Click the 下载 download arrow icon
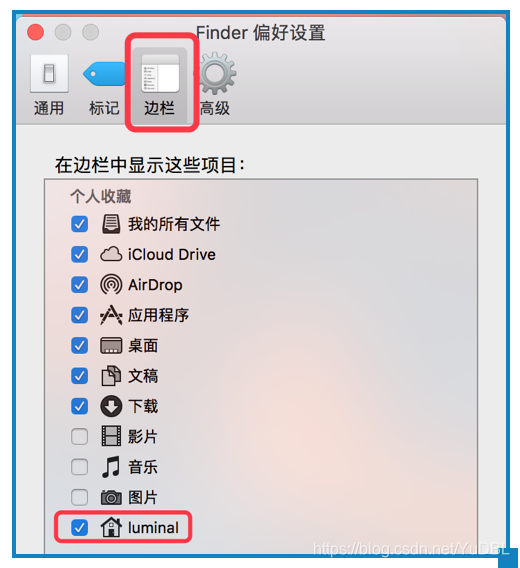Viewport: 520px width, 568px height. 111,406
